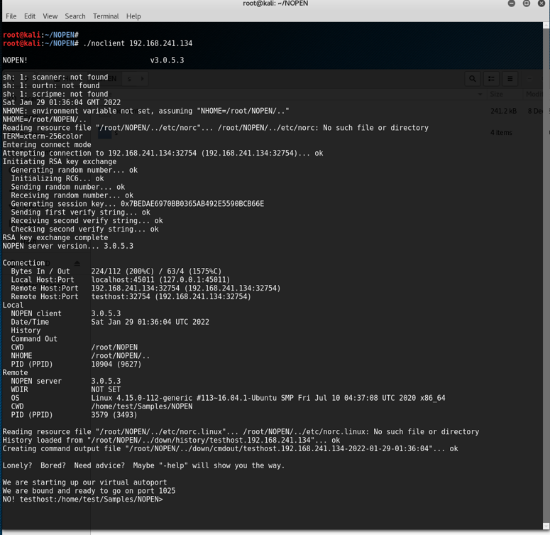
Task: Open the Search menu
Action: coord(75,16)
